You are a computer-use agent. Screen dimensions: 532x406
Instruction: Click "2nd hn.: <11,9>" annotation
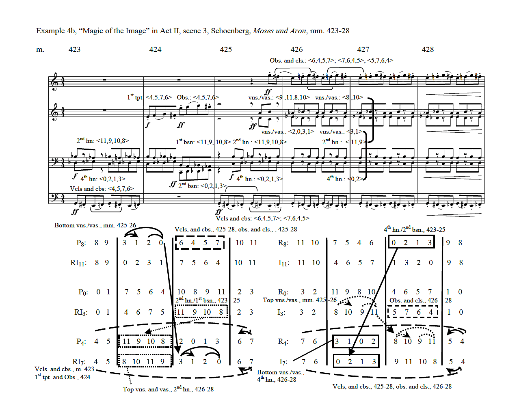click(344, 142)
